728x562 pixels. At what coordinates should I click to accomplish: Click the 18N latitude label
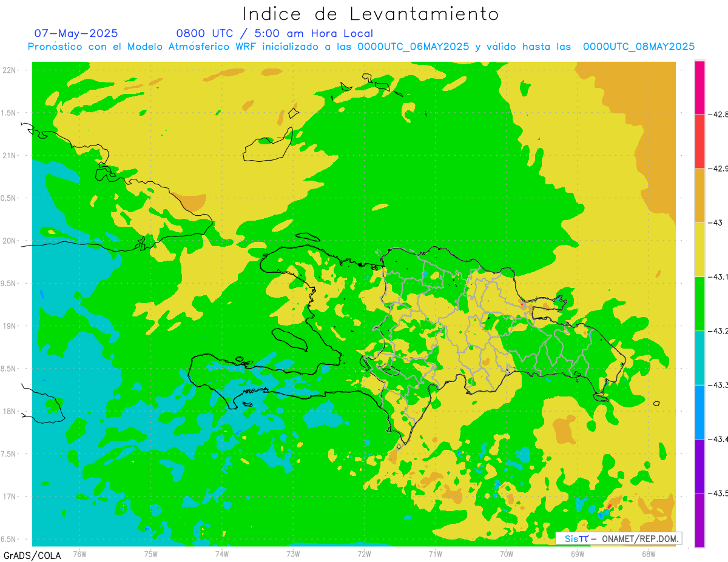coord(10,411)
